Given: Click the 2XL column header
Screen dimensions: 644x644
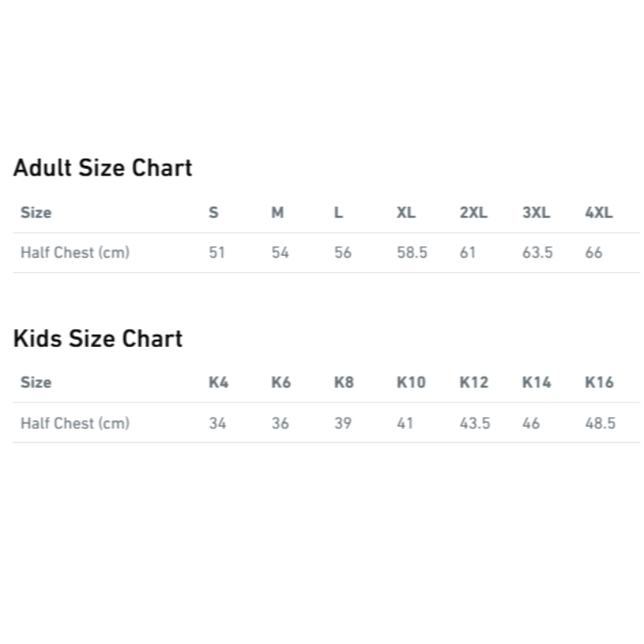Looking at the screenshot, I should 473,213.
